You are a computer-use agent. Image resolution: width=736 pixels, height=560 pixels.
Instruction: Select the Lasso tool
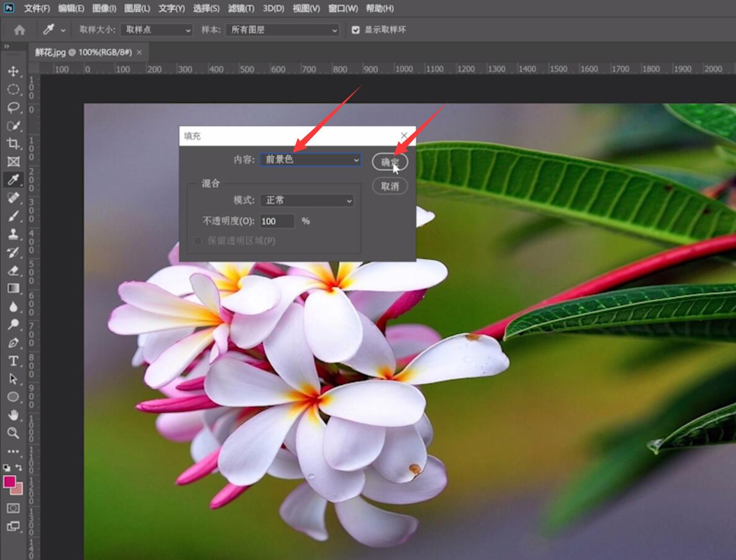pos(13,108)
